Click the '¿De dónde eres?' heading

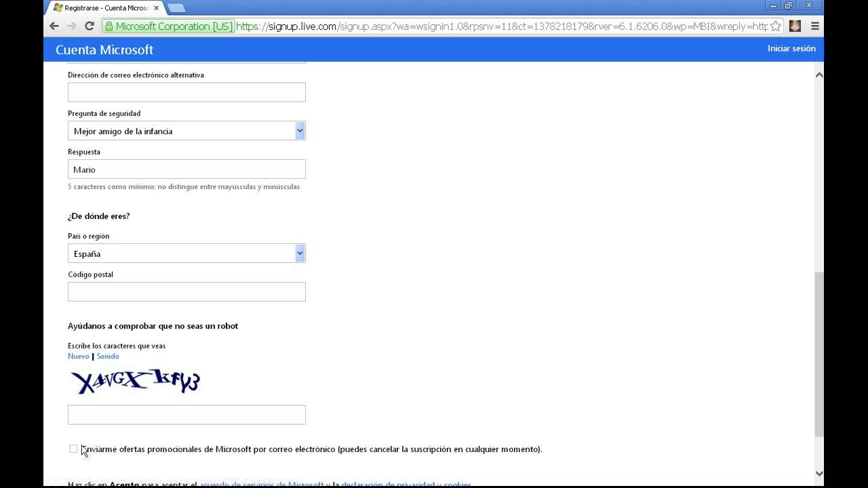pyautogui.click(x=98, y=216)
